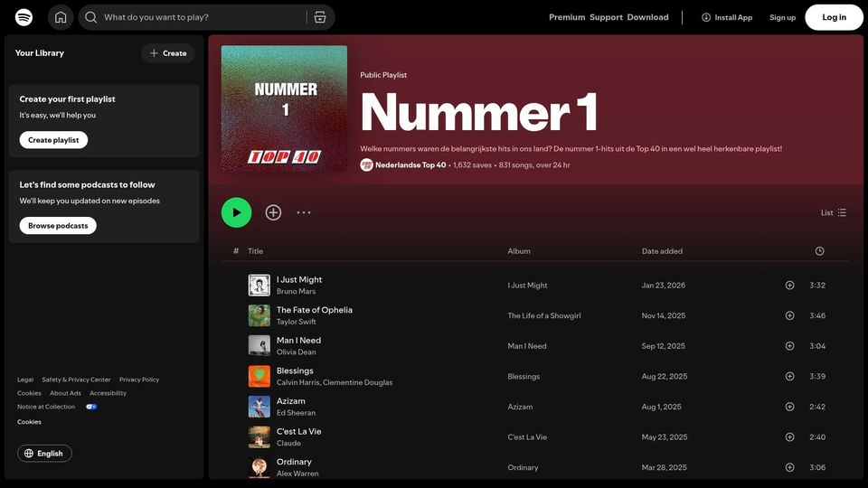Open The Life of a Showgirl album
868x488 pixels.
point(544,316)
